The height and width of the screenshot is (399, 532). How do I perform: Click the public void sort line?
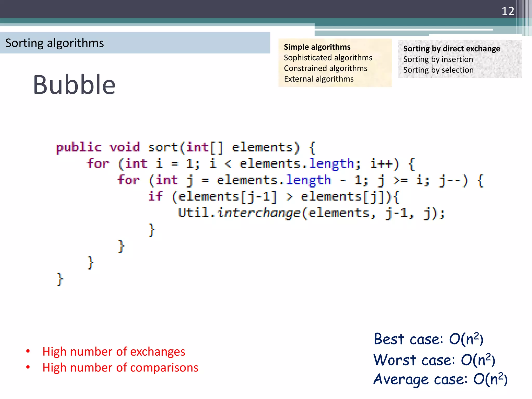pos(185,148)
